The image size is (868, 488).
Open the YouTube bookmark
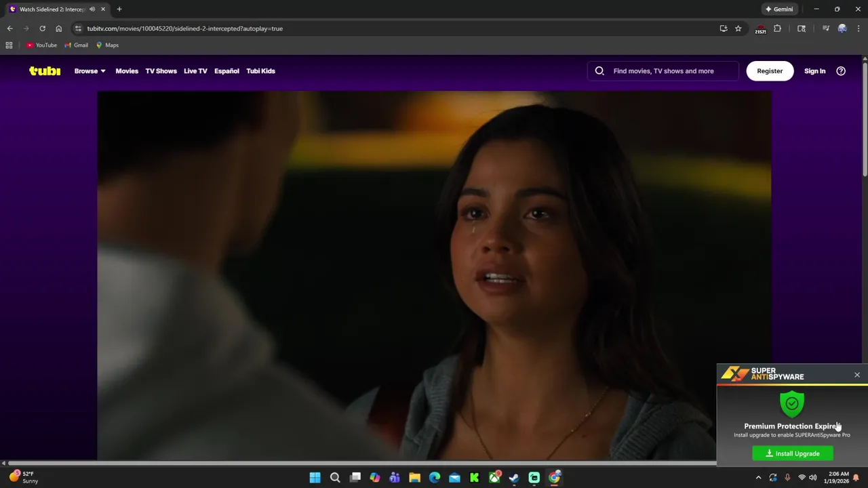41,45
